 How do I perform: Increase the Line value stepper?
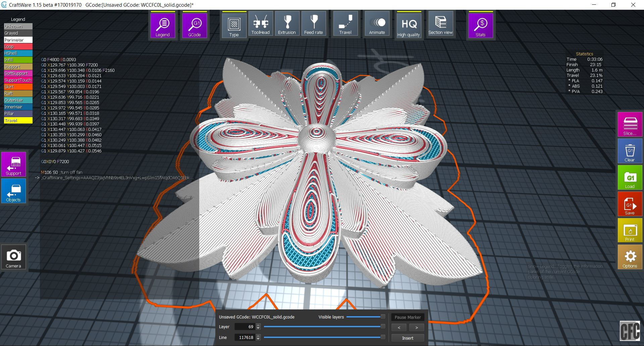point(258,336)
